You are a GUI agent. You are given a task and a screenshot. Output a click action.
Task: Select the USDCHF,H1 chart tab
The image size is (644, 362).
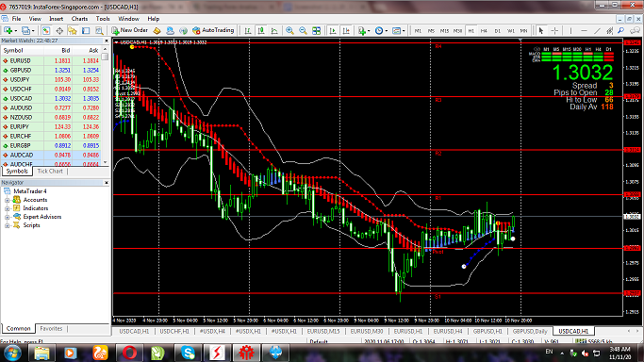coord(174,331)
